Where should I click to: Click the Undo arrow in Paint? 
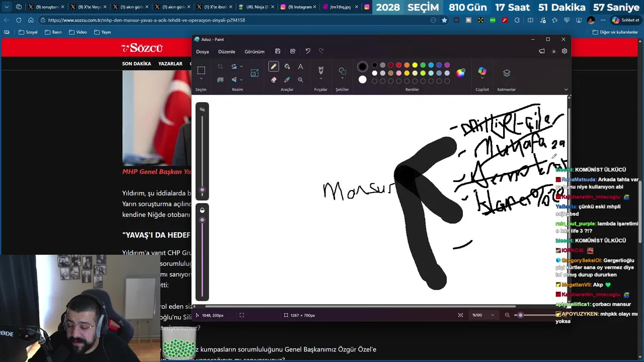coord(308,51)
